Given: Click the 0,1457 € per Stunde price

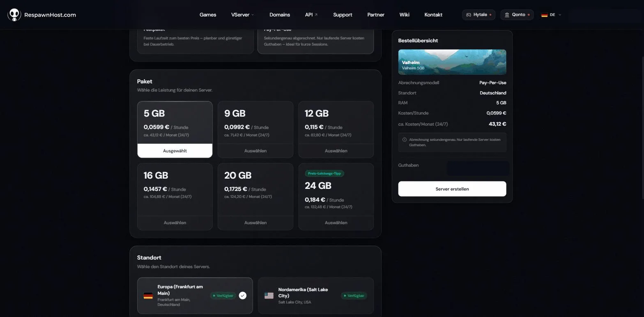Looking at the screenshot, I should (165, 189).
